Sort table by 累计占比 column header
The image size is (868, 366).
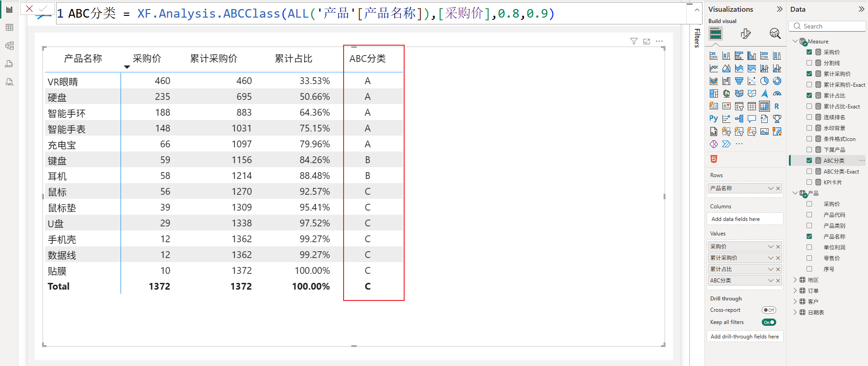(293, 59)
